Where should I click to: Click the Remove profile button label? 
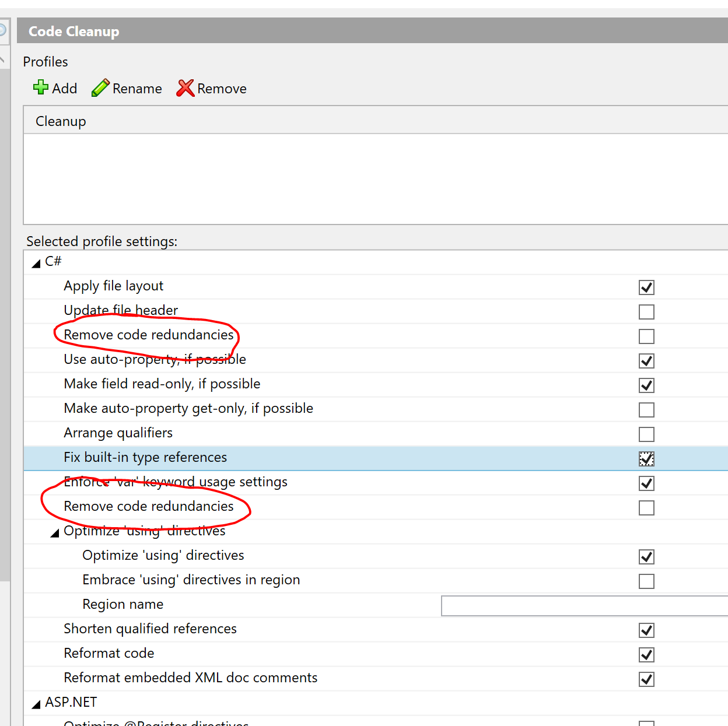222,89
